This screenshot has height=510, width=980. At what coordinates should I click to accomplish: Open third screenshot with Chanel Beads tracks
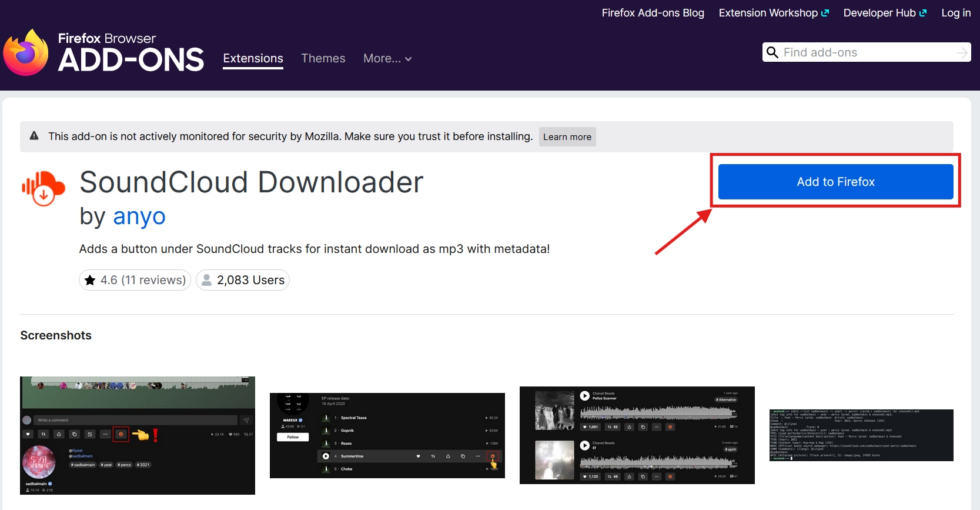637,435
